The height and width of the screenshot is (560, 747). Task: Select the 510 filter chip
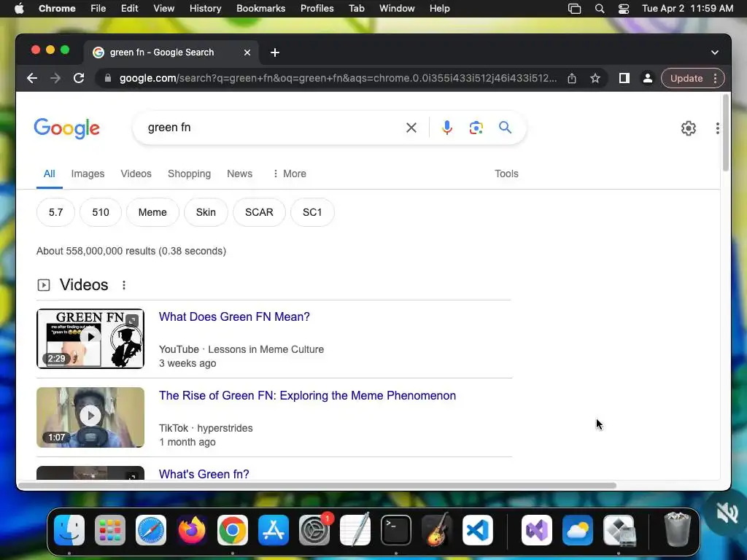[x=101, y=212]
